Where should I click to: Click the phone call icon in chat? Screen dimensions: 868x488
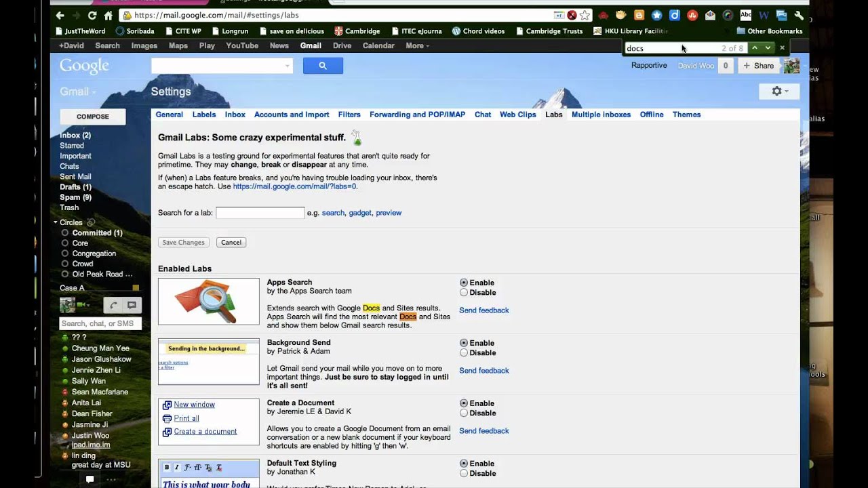point(113,306)
